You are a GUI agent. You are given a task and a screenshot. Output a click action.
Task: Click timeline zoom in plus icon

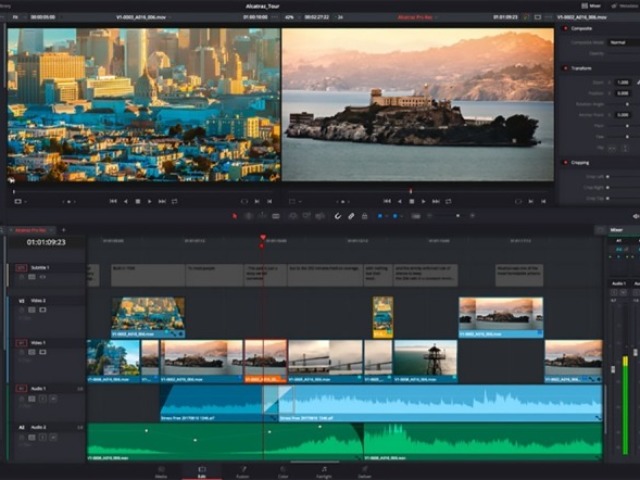point(472,216)
